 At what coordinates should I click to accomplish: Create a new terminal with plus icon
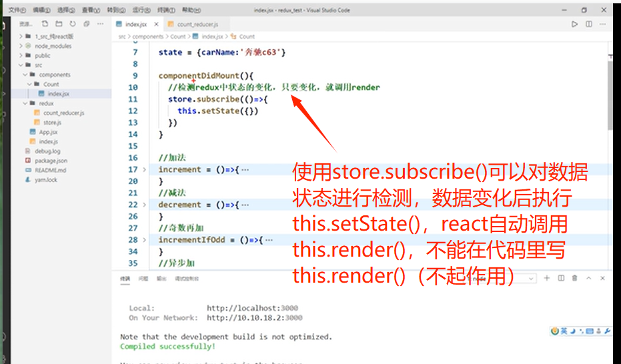(546, 278)
